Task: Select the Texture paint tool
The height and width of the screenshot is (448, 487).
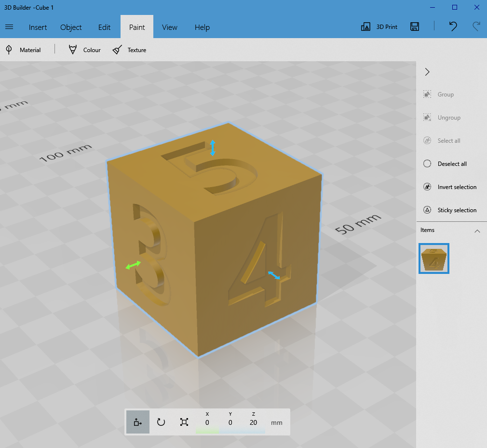Action: [129, 49]
